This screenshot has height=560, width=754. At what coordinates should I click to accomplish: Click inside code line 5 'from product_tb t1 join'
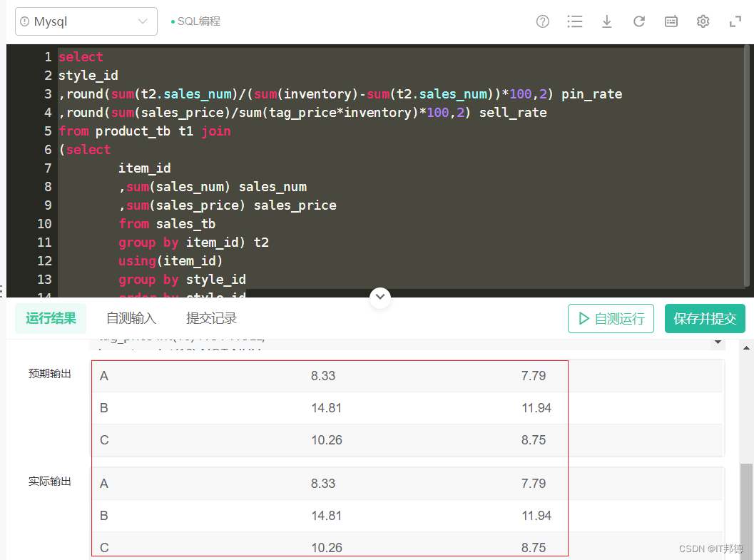click(145, 131)
